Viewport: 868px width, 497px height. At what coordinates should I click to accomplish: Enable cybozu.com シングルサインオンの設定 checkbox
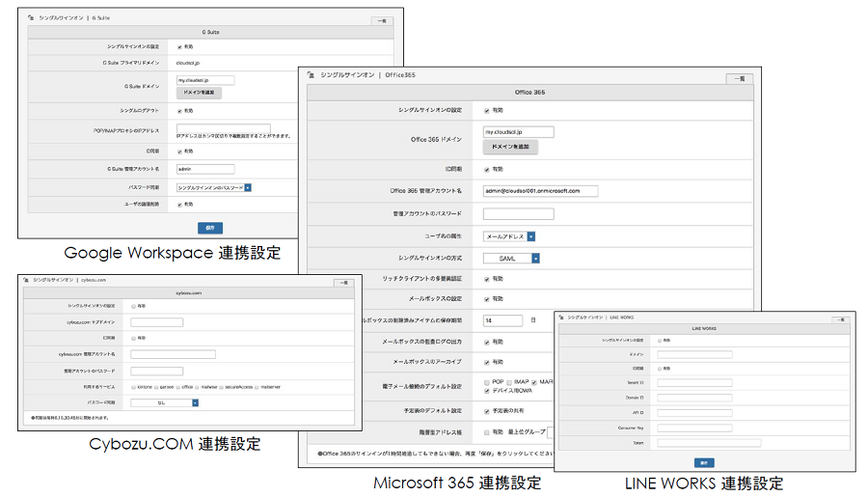tap(133, 306)
